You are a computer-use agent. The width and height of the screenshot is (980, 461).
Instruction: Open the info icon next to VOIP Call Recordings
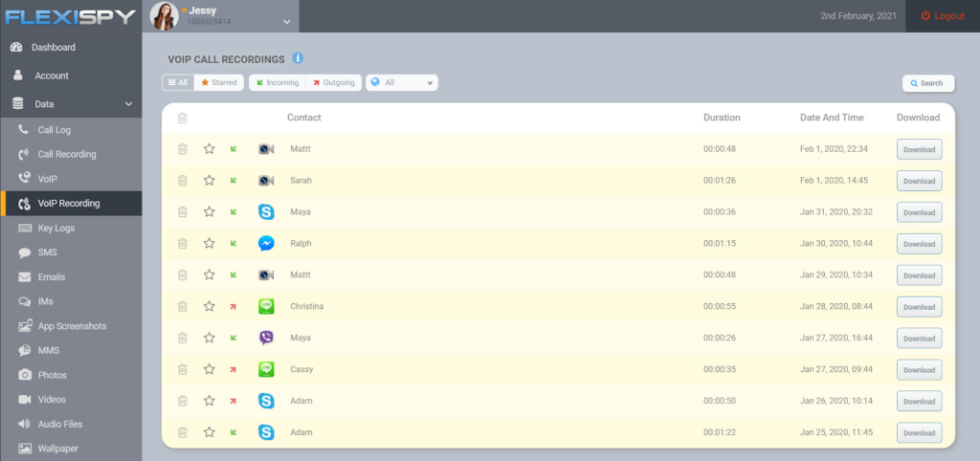point(298,58)
